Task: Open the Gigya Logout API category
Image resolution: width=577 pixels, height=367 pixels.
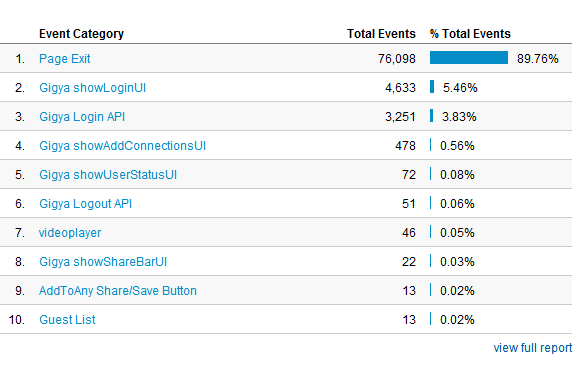Action: tap(85, 204)
